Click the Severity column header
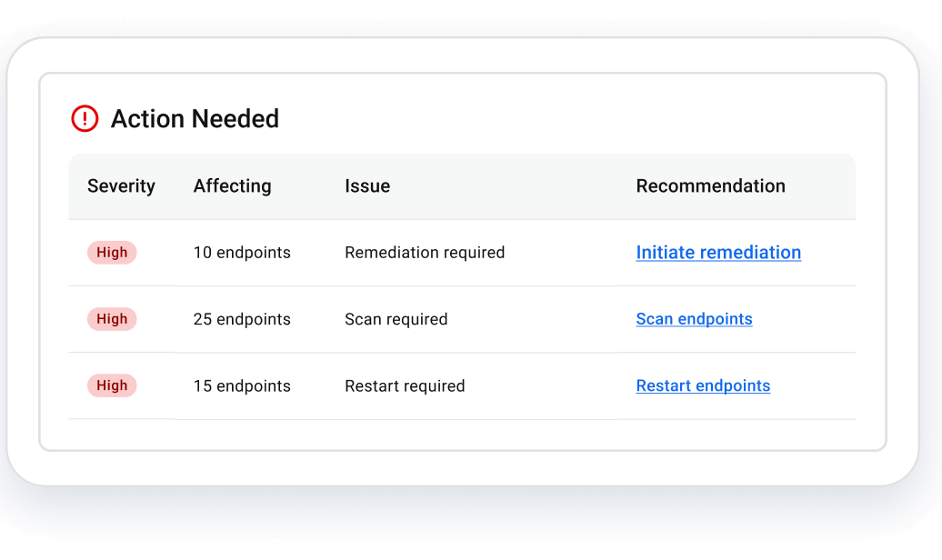This screenshot has width=942, height=560. pos(121,186)
